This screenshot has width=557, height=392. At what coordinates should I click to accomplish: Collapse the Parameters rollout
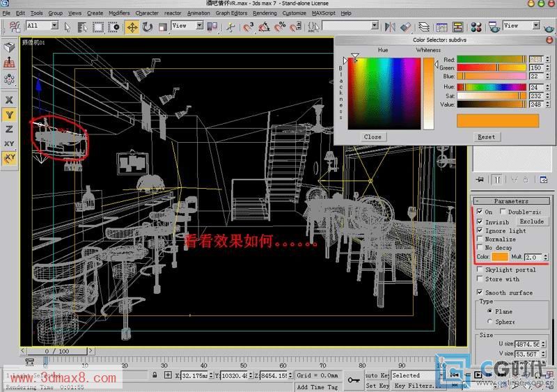(511, 201)
